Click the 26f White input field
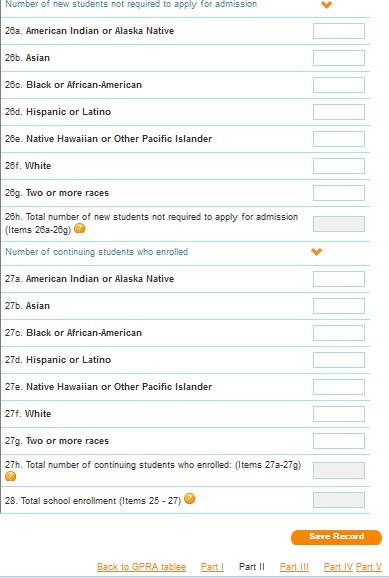Viewport: 389px width, 578px height. tap(339, 166)
